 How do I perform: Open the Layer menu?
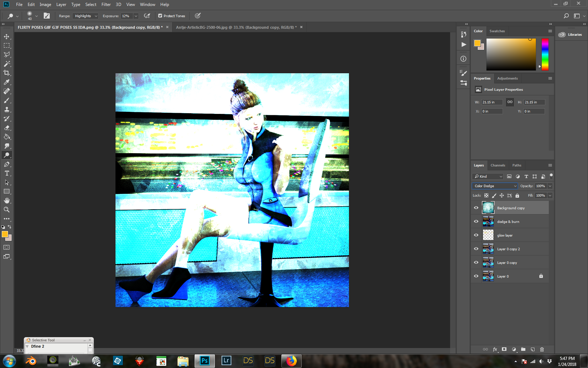(x=61, y=5)
